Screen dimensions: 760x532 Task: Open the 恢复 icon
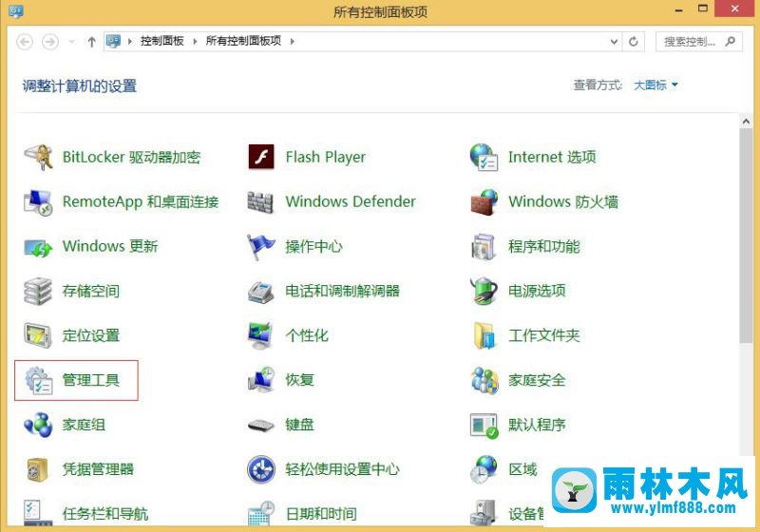pos(261,380)
